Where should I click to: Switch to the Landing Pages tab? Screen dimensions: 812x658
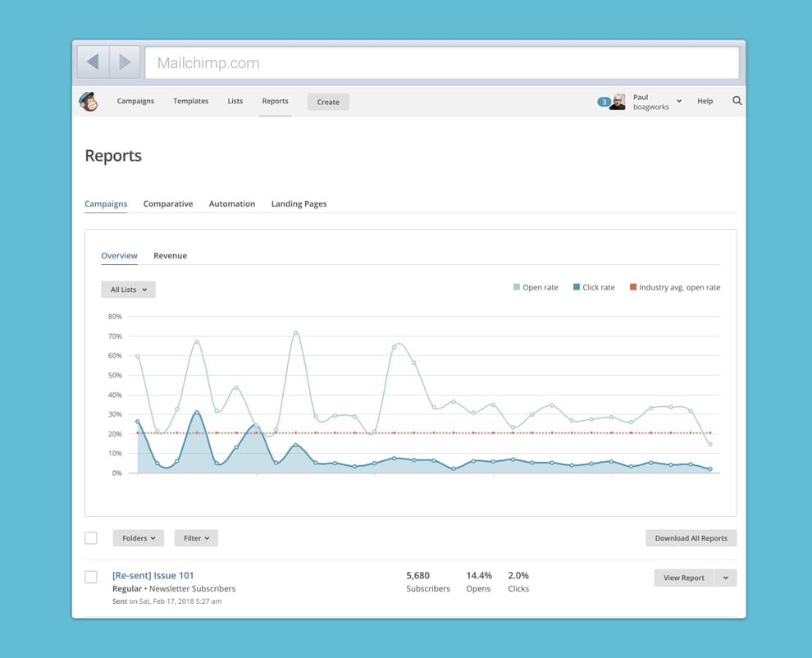(299, 203)
